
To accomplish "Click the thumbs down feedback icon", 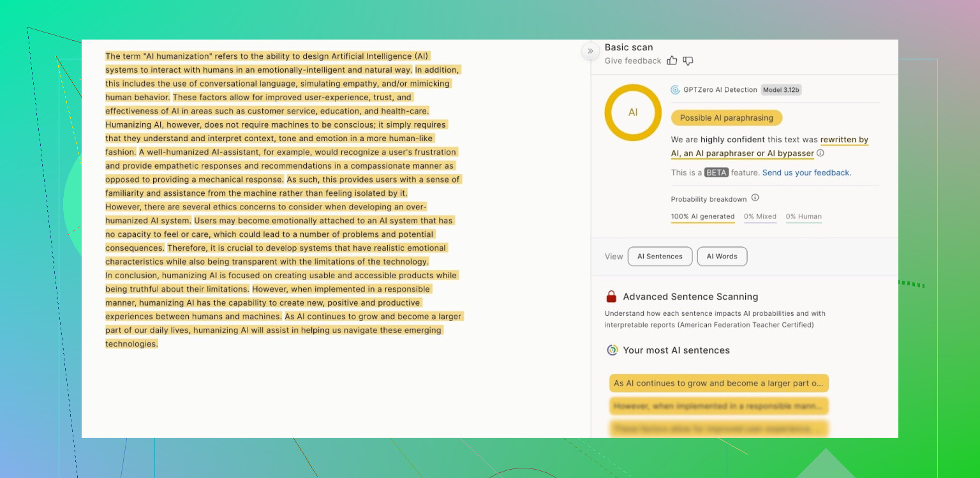I will pyautogui.click(x=688, y=61).
